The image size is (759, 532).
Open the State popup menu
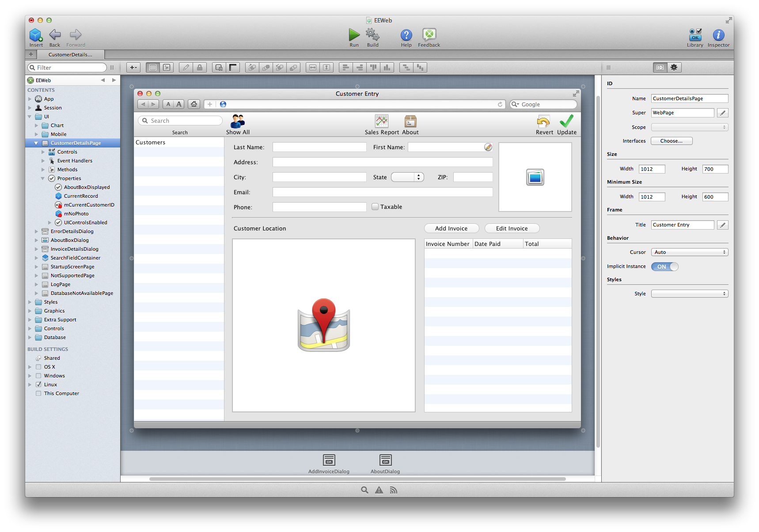(x=407, y=177)
